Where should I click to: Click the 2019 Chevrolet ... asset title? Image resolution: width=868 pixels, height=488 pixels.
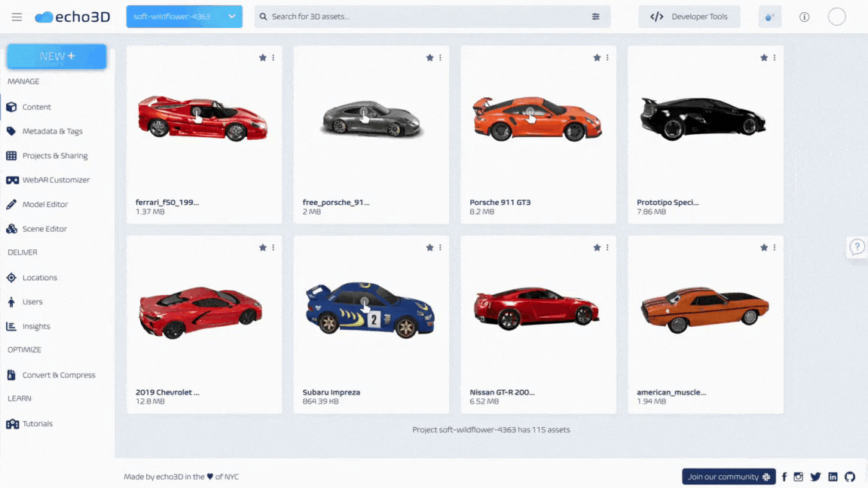pyautogui.click(x=167, y=392)
